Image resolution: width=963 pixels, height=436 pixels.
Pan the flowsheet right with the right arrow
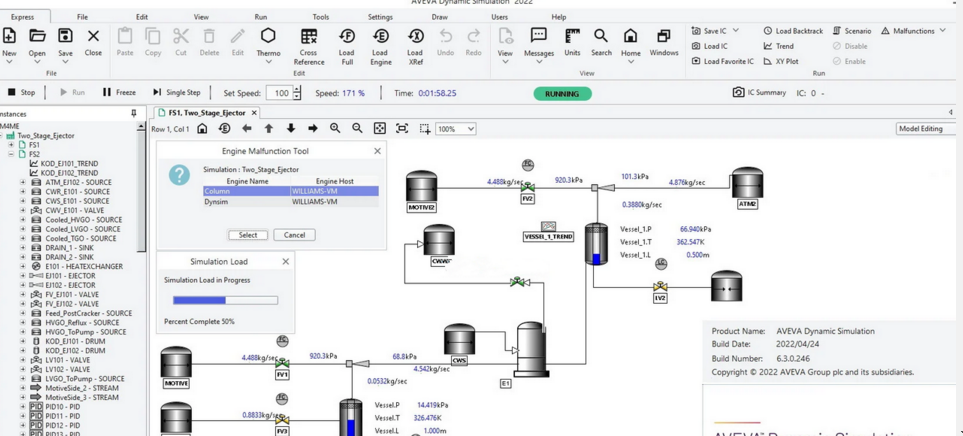point(313,128)
